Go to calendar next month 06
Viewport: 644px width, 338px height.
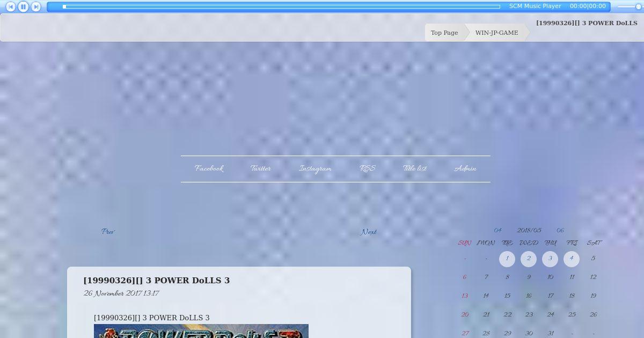pyautogui.click(x=560, y=230)
